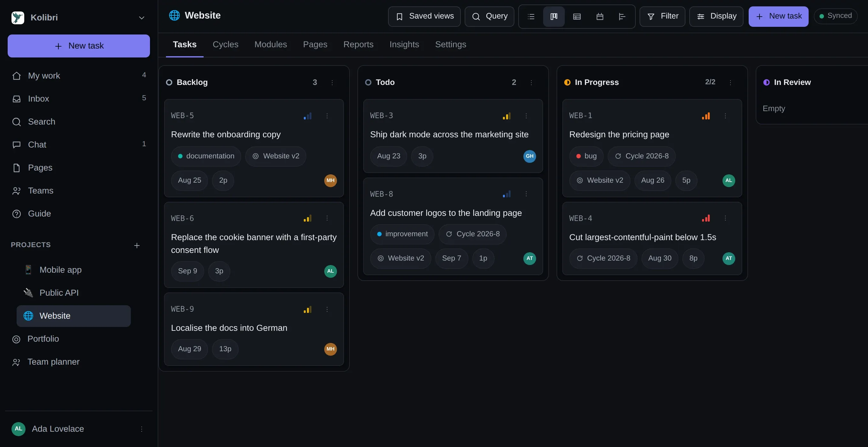Open the project Settings tab
Image resolution: width=868 pixels, height=447 pixels.
(x=451, y=44)
